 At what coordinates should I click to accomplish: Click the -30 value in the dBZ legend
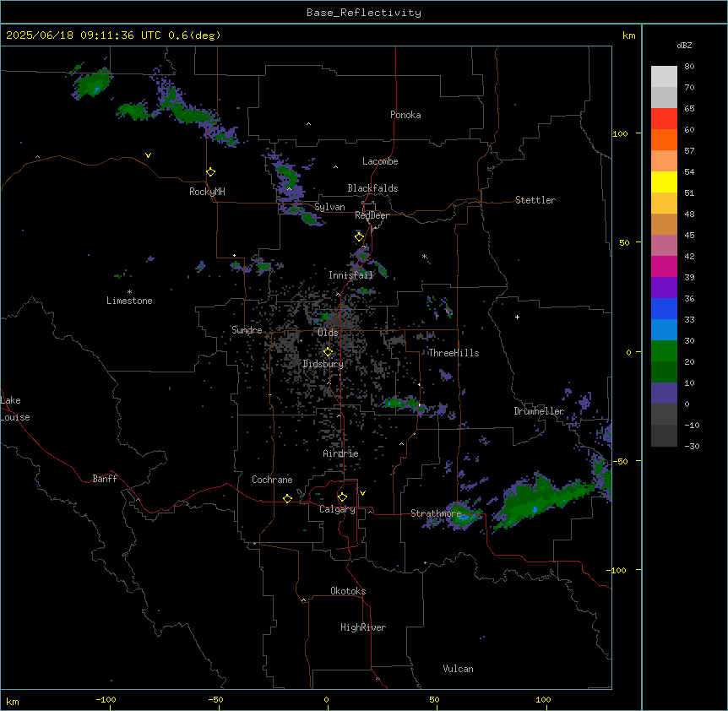693,446
